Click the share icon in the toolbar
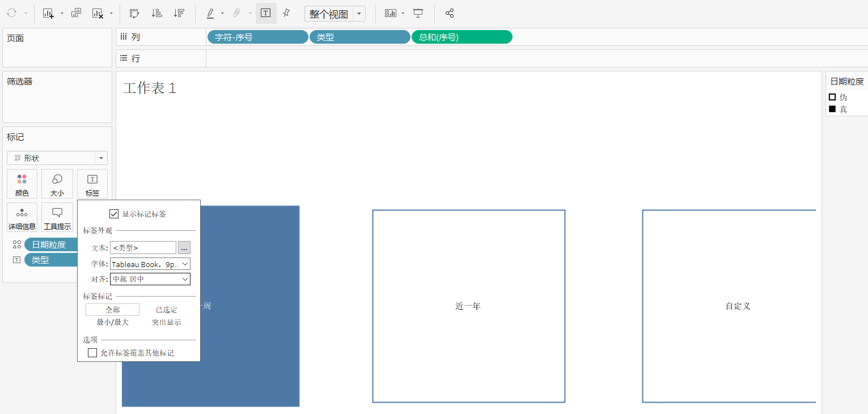The image size is (868, 414). pyautogui.click(x=450, y=13)
